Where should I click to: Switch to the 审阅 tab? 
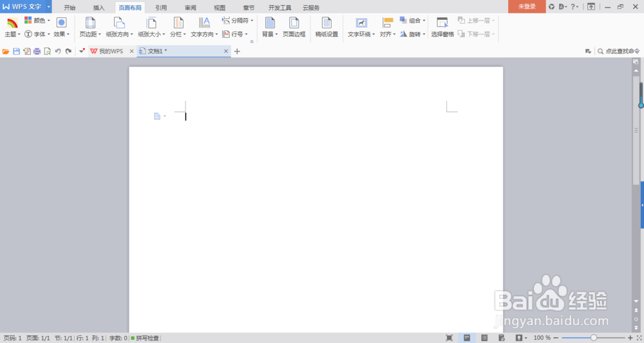click(x=190, y=7)
